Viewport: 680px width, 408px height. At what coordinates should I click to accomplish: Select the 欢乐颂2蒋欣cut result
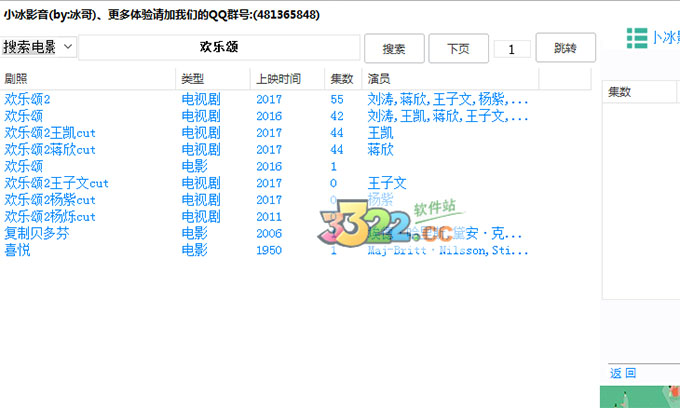[50, 150]
